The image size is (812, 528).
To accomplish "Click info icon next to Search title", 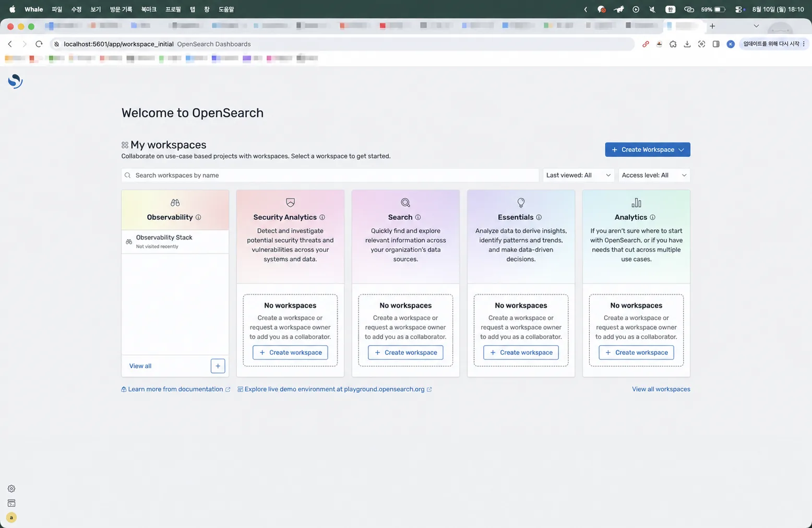I will coord(417,217).
